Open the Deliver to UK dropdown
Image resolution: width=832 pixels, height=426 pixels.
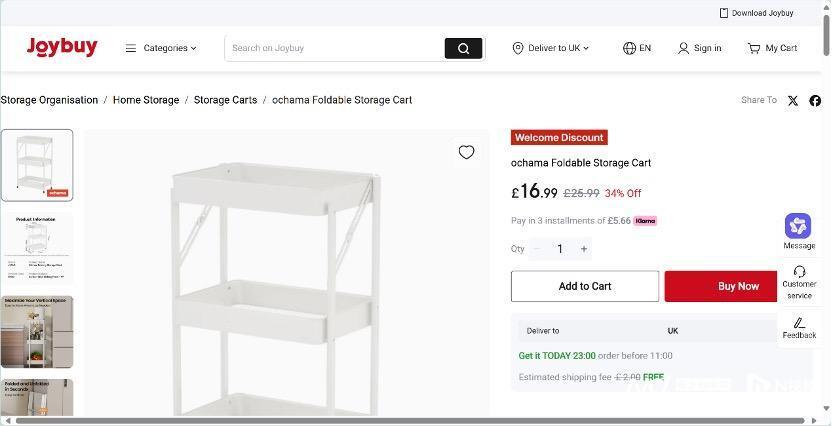pyautogui.click(x=551, y=48)
